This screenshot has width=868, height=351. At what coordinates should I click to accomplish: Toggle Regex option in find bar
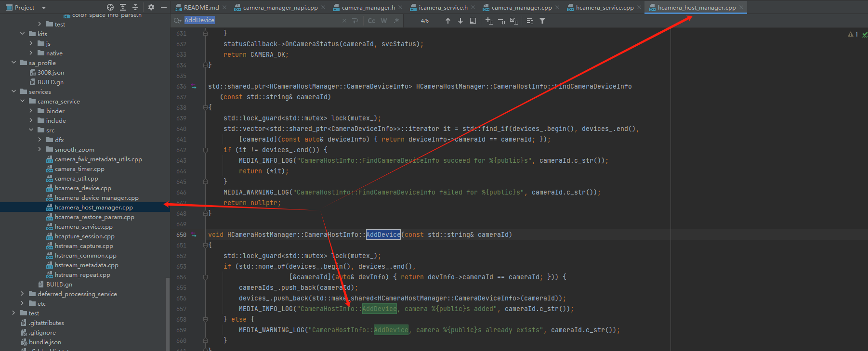pos(396,21)
